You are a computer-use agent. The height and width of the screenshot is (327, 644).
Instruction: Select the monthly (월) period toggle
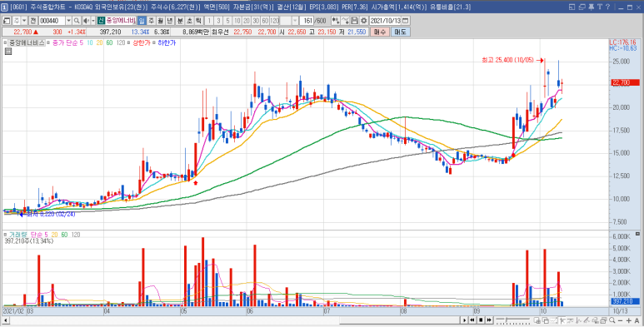click(160, 21)
